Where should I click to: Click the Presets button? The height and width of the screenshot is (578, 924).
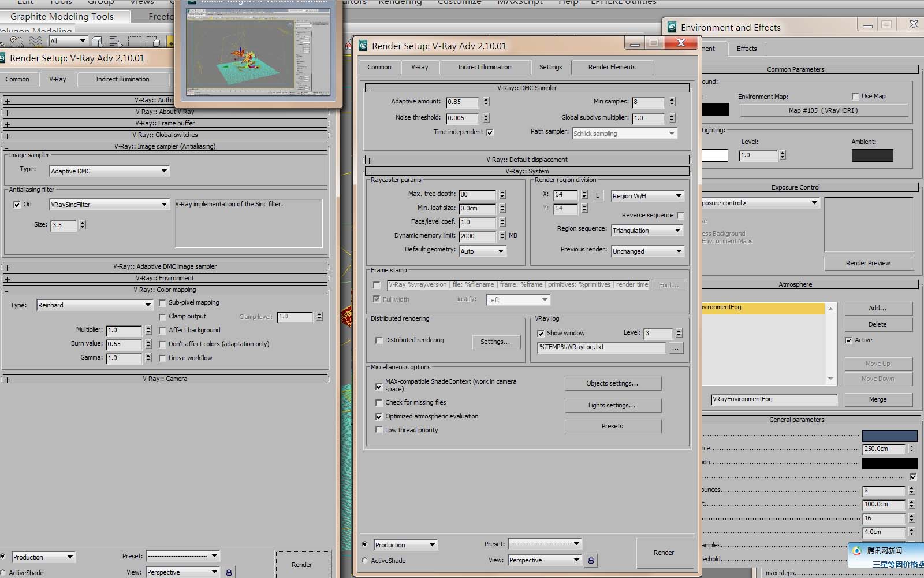612,427
